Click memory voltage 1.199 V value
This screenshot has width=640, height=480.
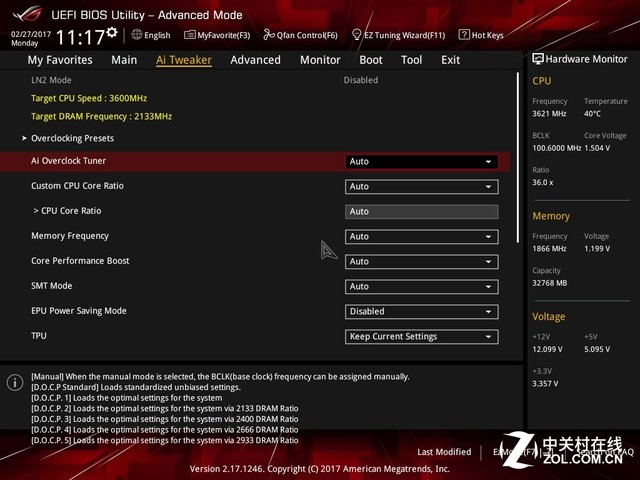[x=597, y=249]
